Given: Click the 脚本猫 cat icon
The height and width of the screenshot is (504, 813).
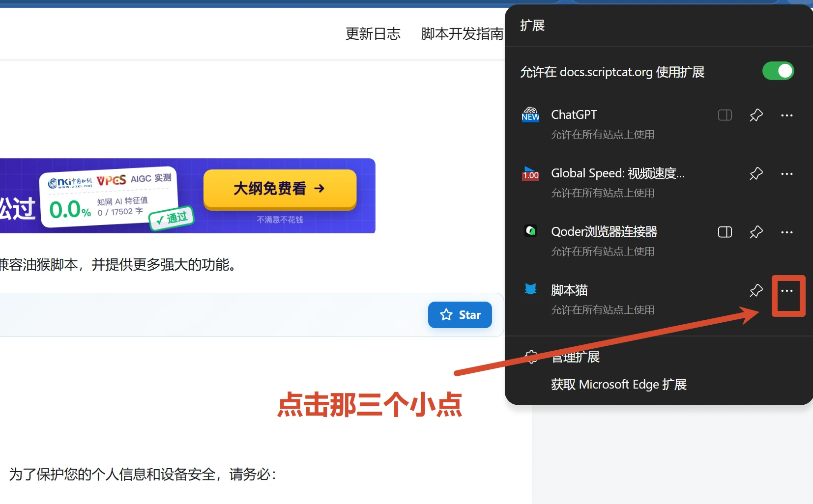Looking at the screenshot, I should (x=530, y=289).
